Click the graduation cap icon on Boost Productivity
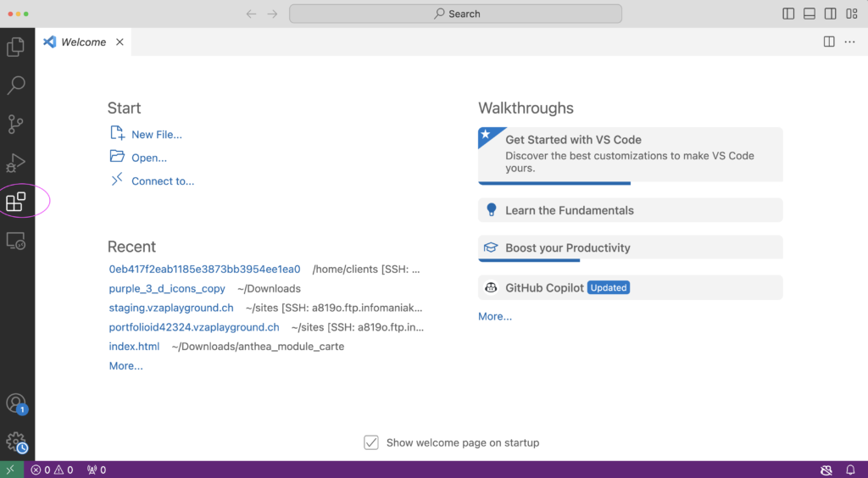The image size is (868, 478). 491,247
